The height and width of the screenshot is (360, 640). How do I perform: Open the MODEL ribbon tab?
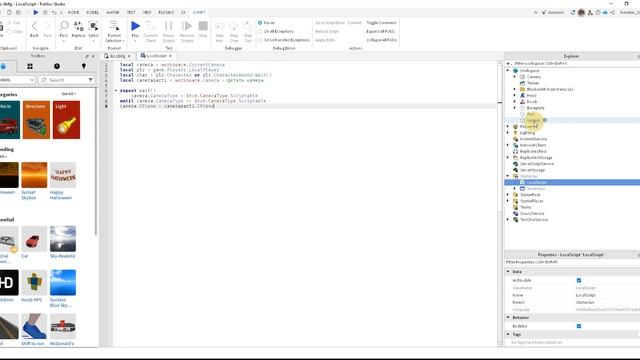point(93,13)
